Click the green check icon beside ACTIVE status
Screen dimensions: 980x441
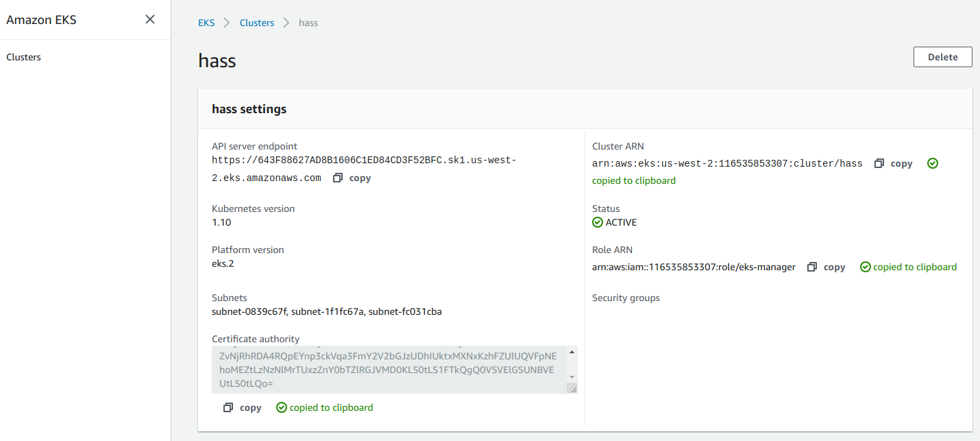598,222
